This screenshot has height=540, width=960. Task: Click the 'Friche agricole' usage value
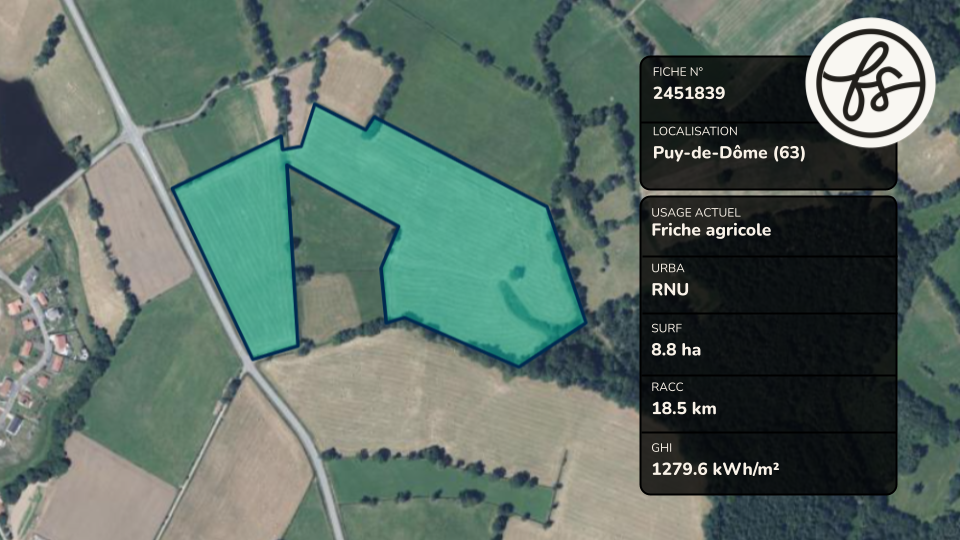[711, 230]
